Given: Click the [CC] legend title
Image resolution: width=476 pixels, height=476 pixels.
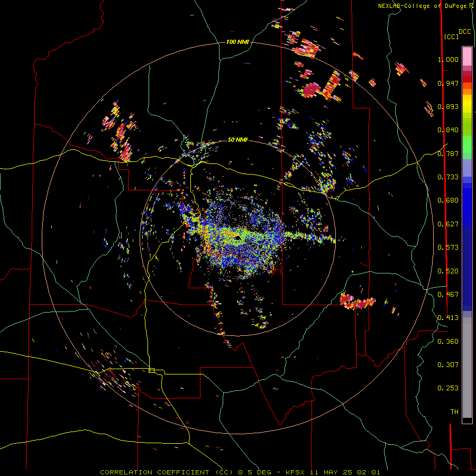Looking at the screenshot, I should pyautogui.click(x=451, y=36).
